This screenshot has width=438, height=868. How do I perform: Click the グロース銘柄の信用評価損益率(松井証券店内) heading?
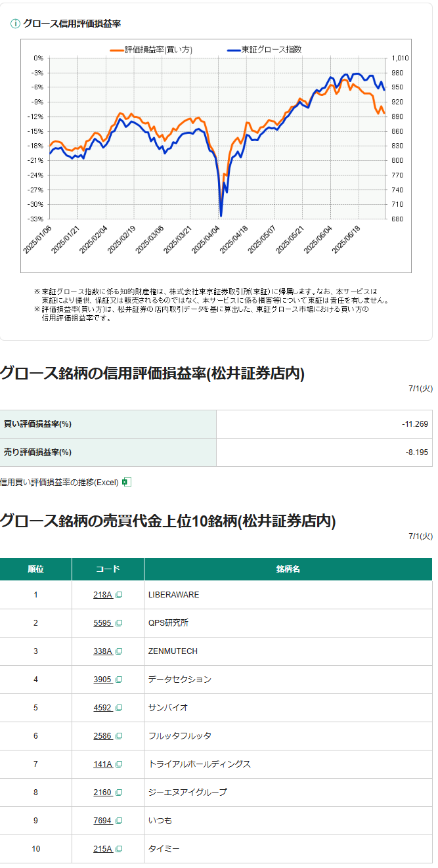point(152,374)
